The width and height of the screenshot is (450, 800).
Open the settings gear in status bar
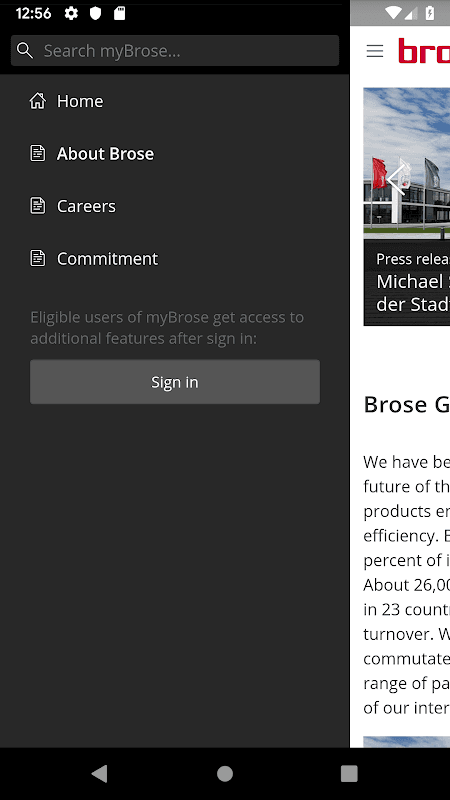(71, 14)
